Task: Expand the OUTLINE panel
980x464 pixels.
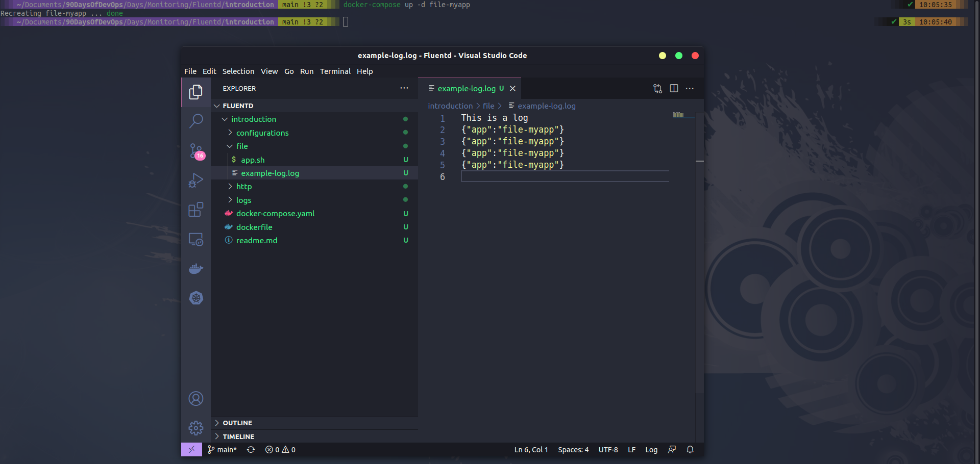Action: [314, 423]
